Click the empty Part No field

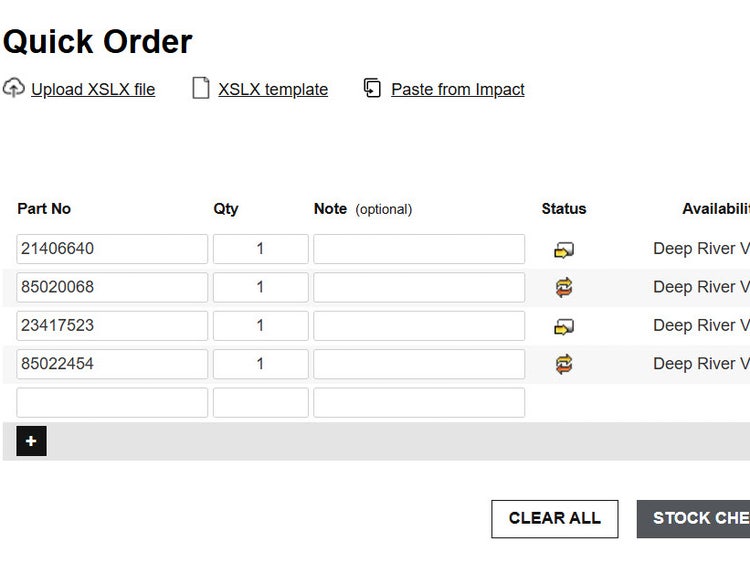[112, 402]
